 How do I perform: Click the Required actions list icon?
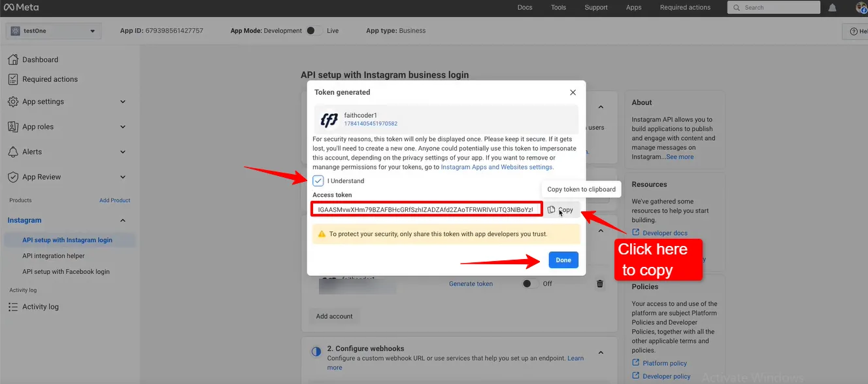[x=12, y=79]
